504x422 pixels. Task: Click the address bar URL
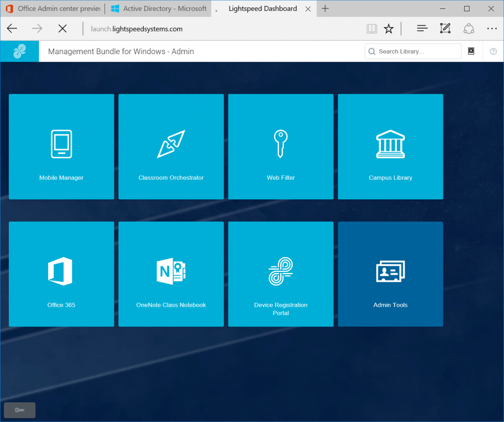pos(137,29)
